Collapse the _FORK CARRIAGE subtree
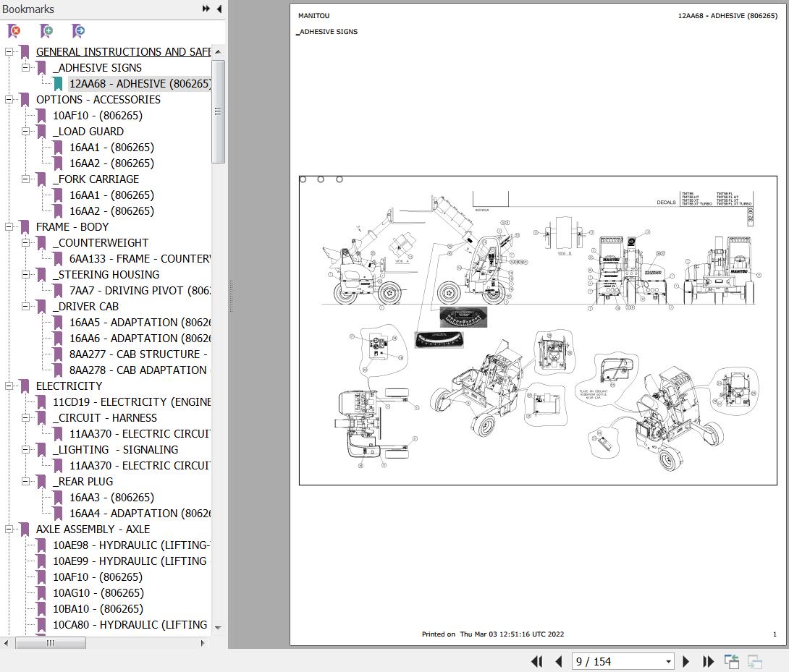 pos(26,179)
